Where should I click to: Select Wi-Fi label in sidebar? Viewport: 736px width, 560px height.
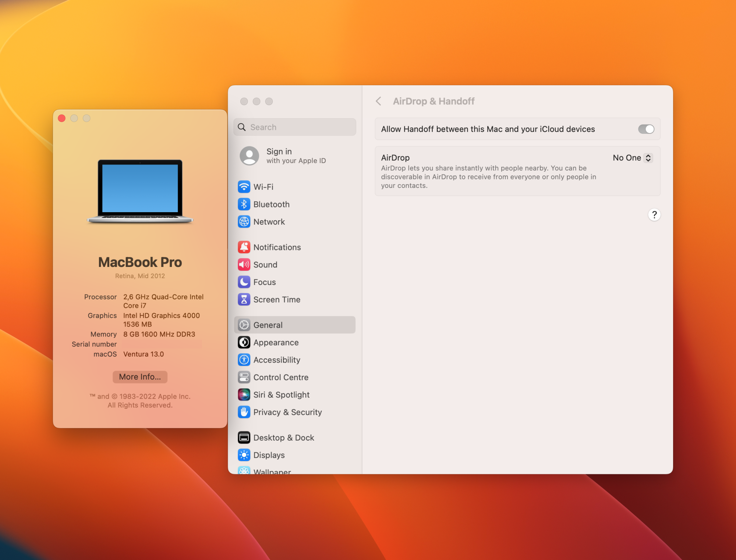(x=263, y=187)
